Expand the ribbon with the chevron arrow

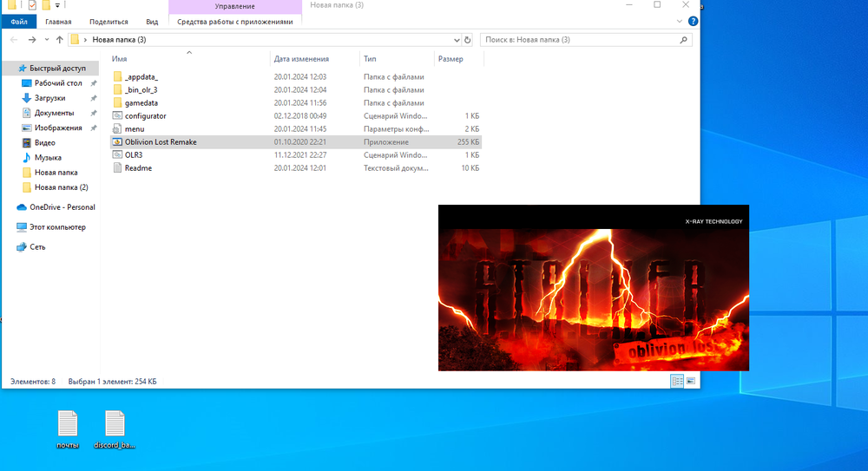(x=680, y=22)
